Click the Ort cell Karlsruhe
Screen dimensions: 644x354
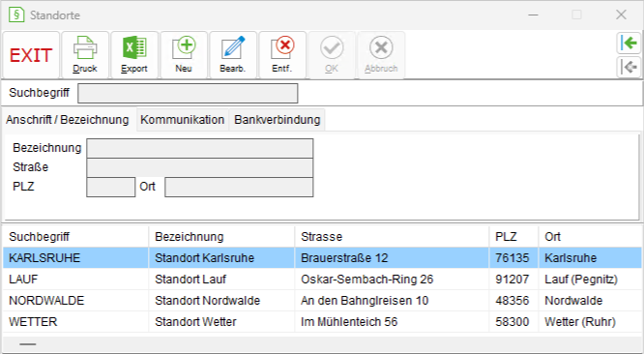[x=590, y=258]
